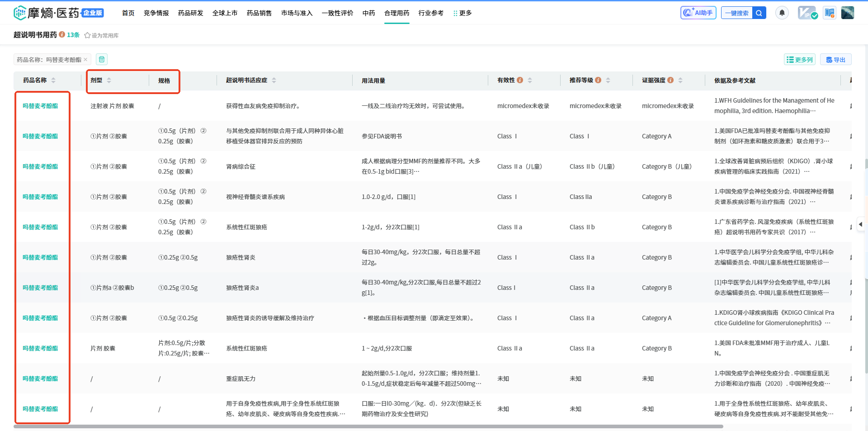Go to the 首页 menu
Viewport: 868px width, 431px height.
click(128, 13)
